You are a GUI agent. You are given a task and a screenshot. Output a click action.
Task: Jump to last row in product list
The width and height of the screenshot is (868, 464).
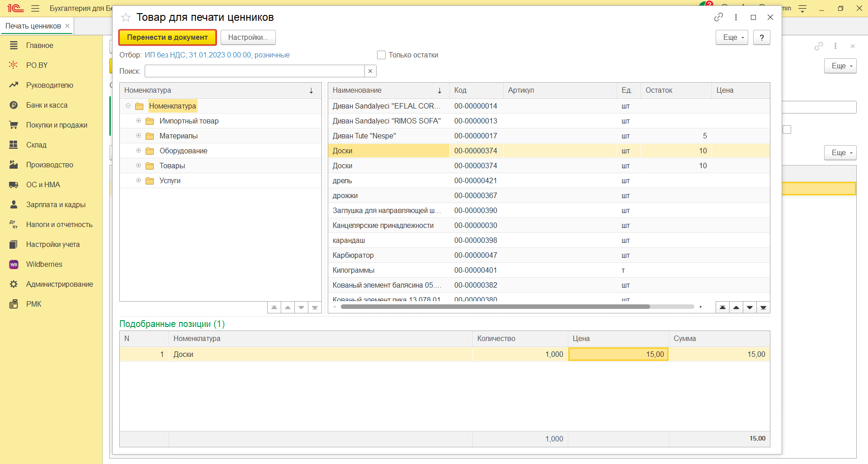point(763,308)
